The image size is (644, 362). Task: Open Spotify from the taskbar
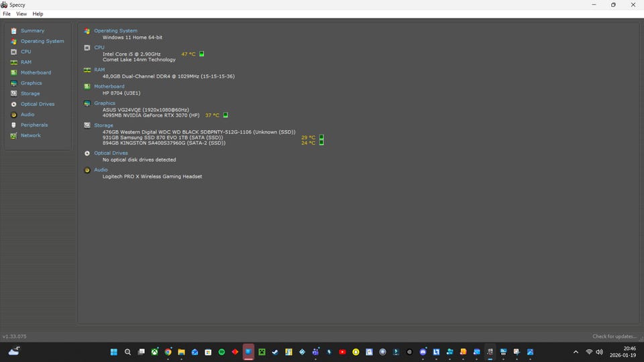221,352
